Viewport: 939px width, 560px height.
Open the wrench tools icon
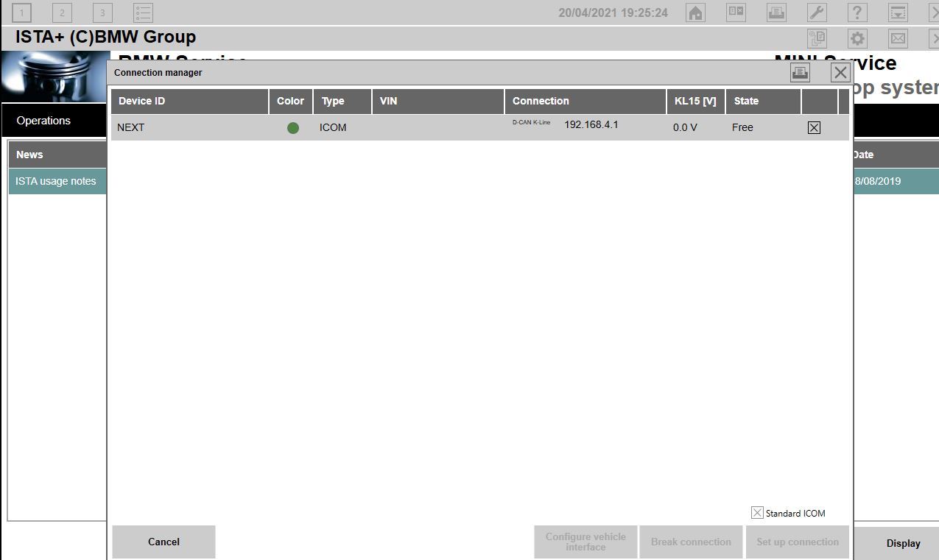point(817,13)
